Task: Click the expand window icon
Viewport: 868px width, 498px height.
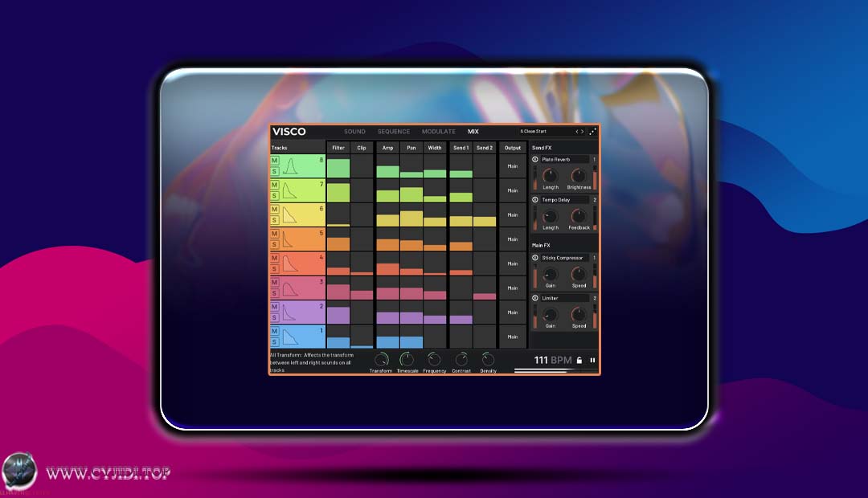Action: 592,132
